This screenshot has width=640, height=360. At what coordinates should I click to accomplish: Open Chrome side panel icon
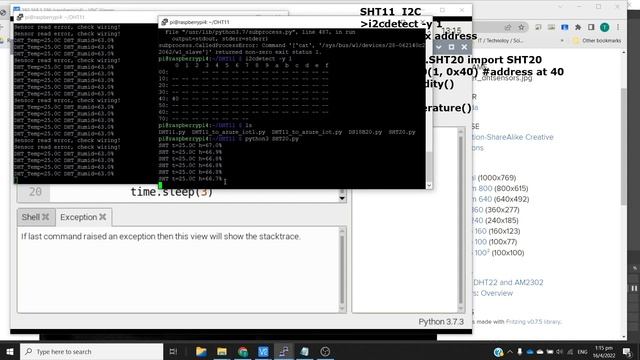591,27
